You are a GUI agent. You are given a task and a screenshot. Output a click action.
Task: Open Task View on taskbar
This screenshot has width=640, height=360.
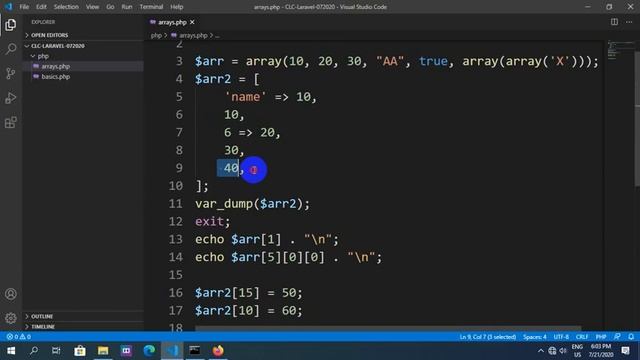pos(56,351)
